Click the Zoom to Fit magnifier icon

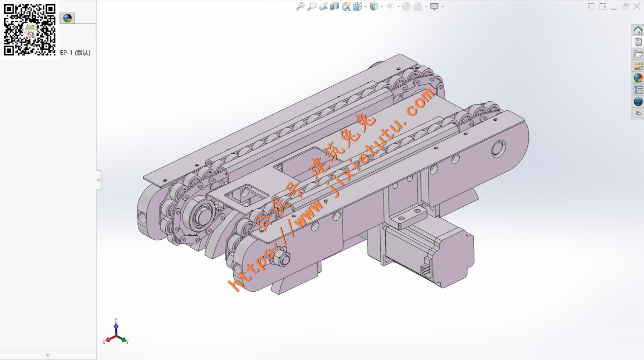point(300,6)
